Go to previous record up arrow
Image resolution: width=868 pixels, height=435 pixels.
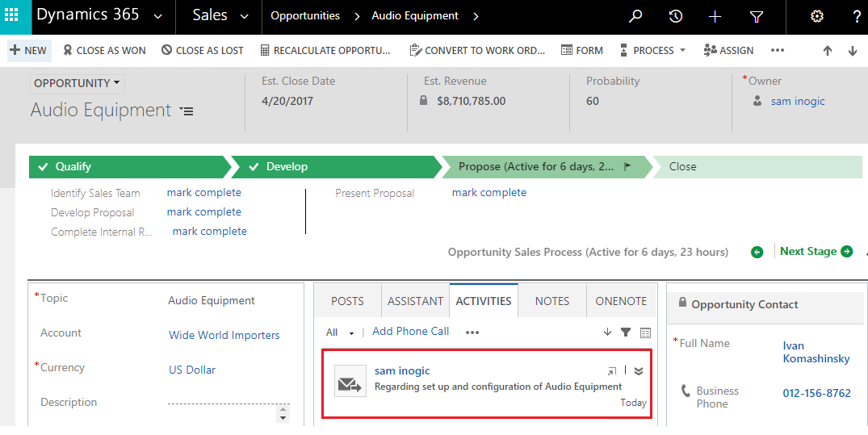pos(827,50)
